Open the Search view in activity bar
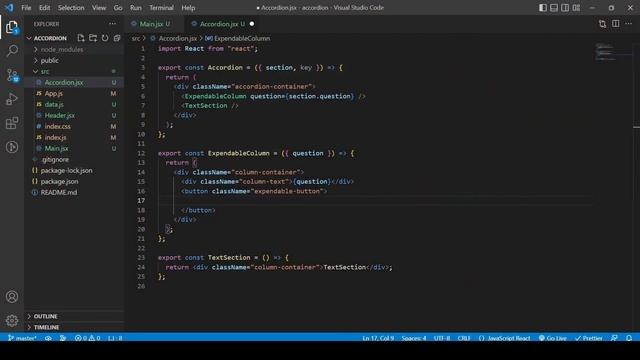 (x=12, y=51)
